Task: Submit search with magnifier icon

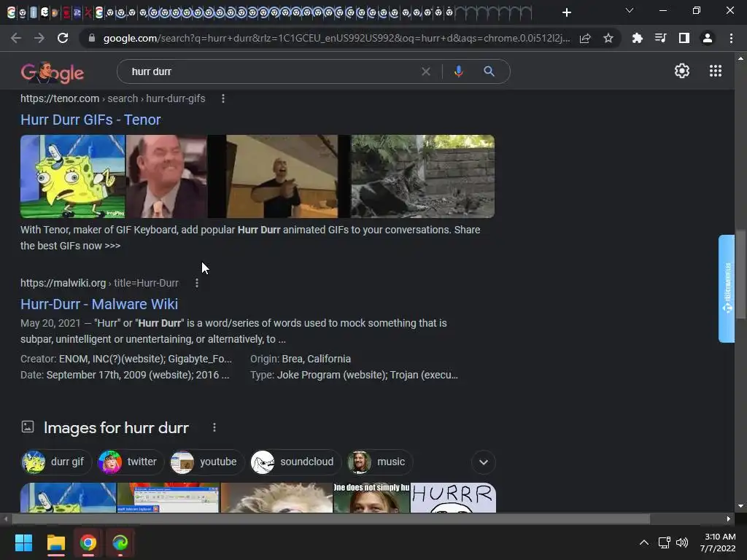Action: pos(489,71)
